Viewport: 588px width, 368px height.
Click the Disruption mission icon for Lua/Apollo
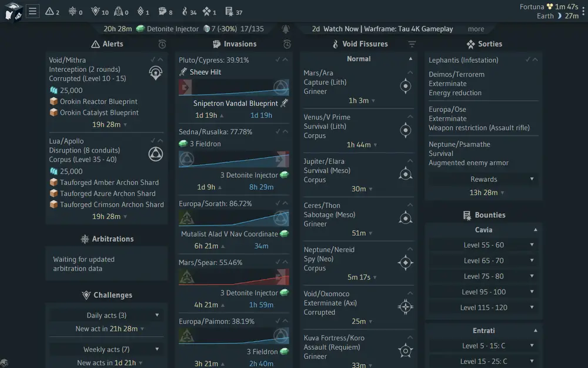156,154
